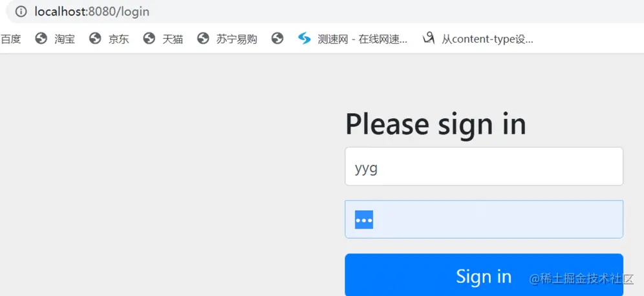Select the localhost:8080/login URL text
Image resolution: width=644 pixels, height=296 pixels.
coord(92,12)
